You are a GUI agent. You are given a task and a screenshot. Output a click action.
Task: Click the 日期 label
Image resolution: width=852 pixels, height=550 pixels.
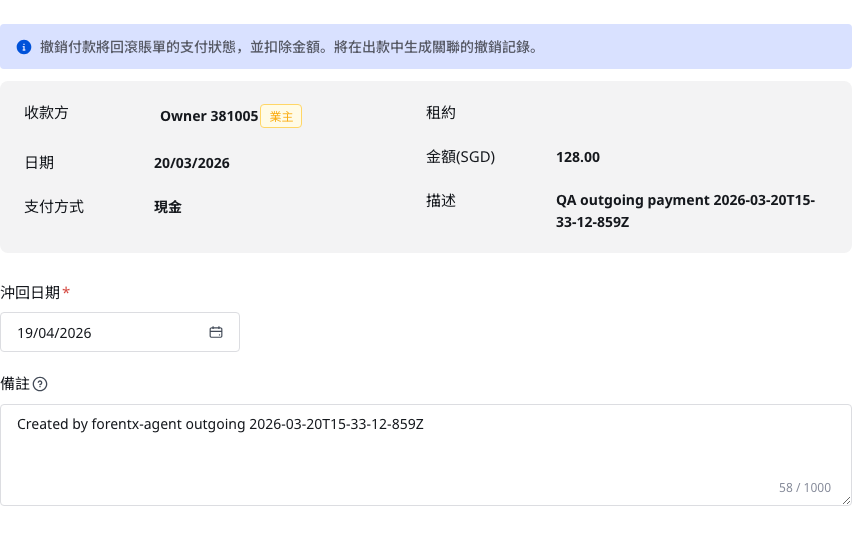(x=39, y=163)
